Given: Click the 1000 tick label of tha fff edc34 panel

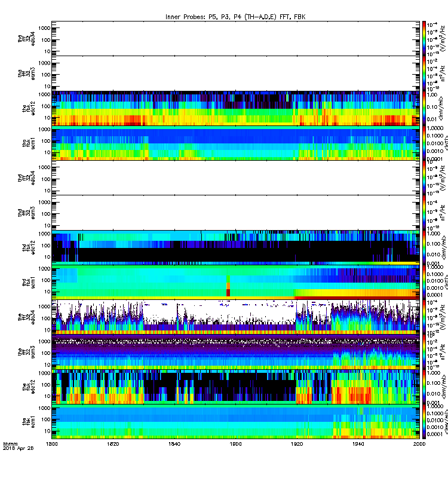Looking at the screenshot, I should [x=44, y=28].
